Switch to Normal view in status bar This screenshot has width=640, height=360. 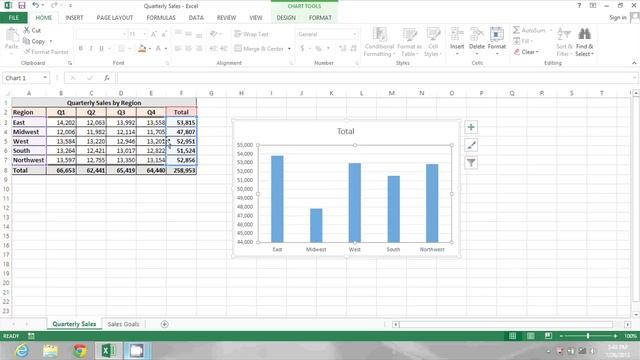(512, 336)
